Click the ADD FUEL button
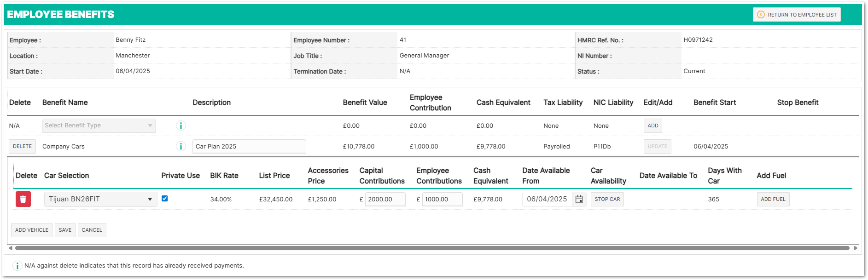The height and width of the screenshot is (280, 868). click(773, 199)
